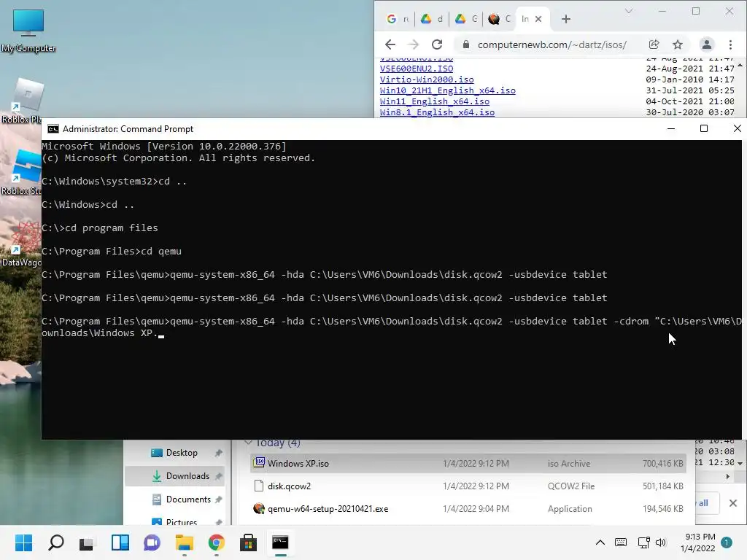Switch to second Google Drive tab
Viewport: 747px width, 560px height.
coord(466,19)
